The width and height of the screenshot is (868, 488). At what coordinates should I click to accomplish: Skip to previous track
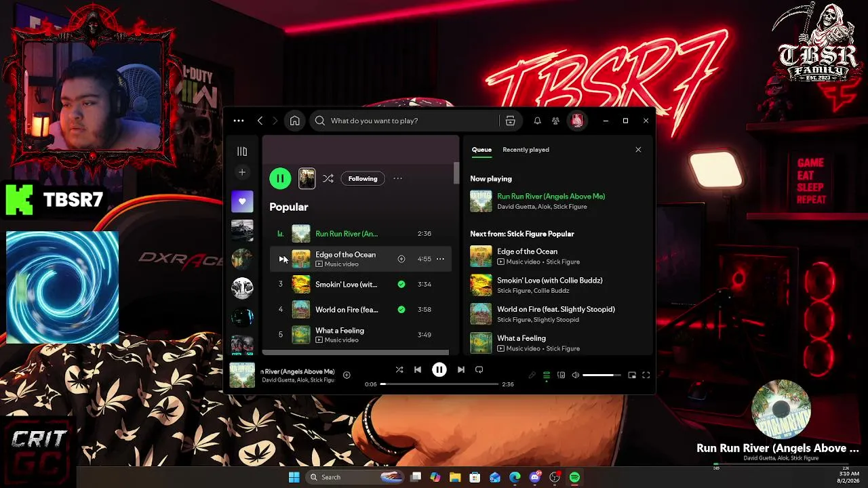click(x=418, y=369)
